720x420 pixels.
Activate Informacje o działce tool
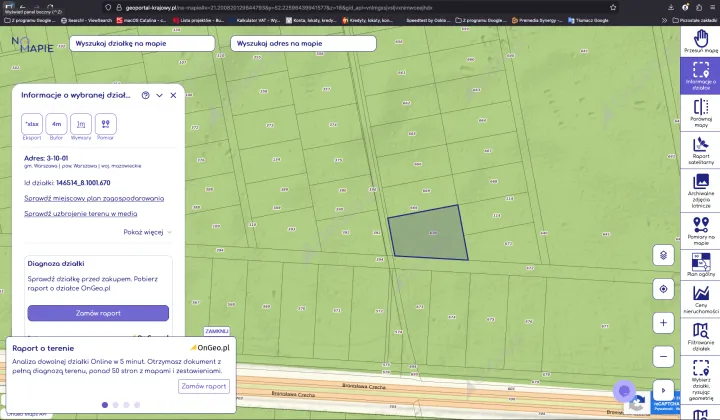coord(701,75)
